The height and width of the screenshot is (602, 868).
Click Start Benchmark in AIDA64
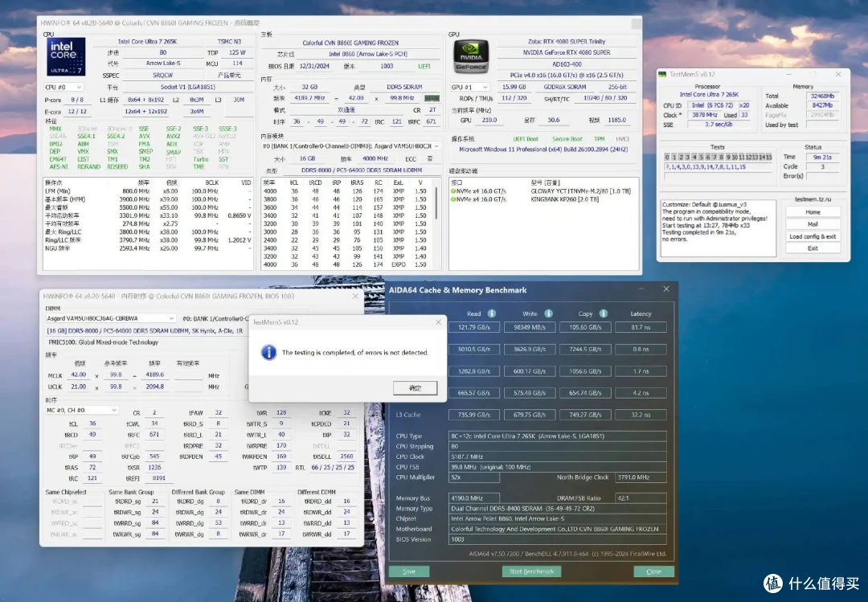(531, 571)
